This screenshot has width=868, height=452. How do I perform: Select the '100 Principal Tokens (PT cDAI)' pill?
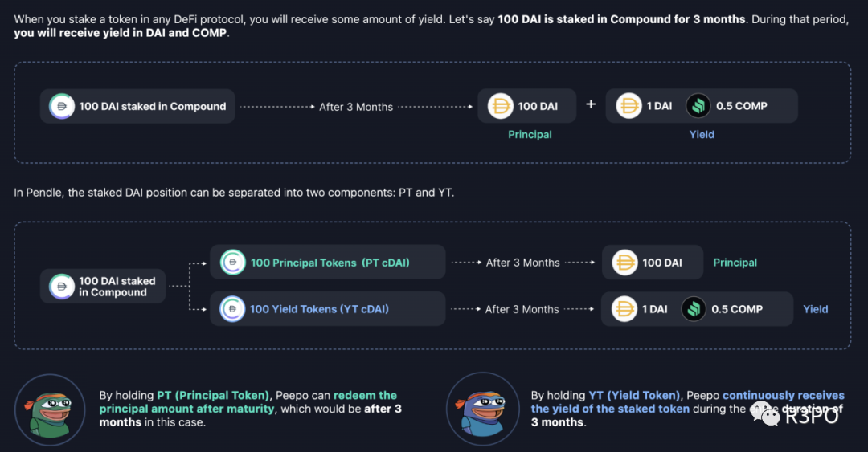[328, 263]
